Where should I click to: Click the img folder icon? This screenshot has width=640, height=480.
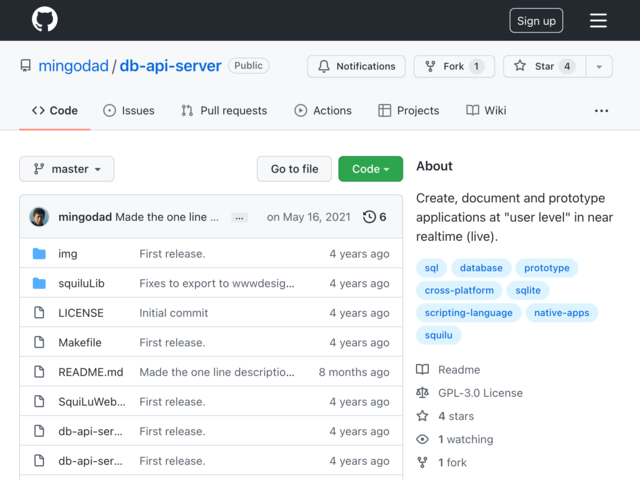coord(39,253)
